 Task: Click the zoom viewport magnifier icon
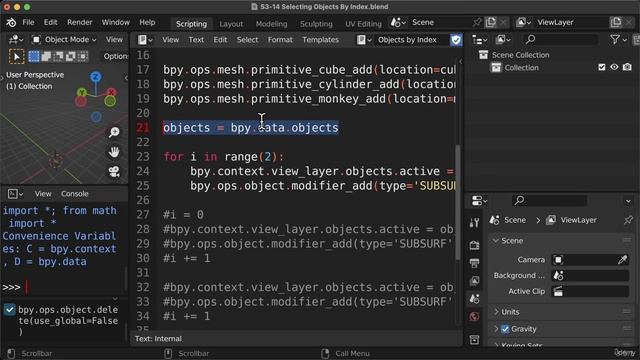click(x=114, y=132)
